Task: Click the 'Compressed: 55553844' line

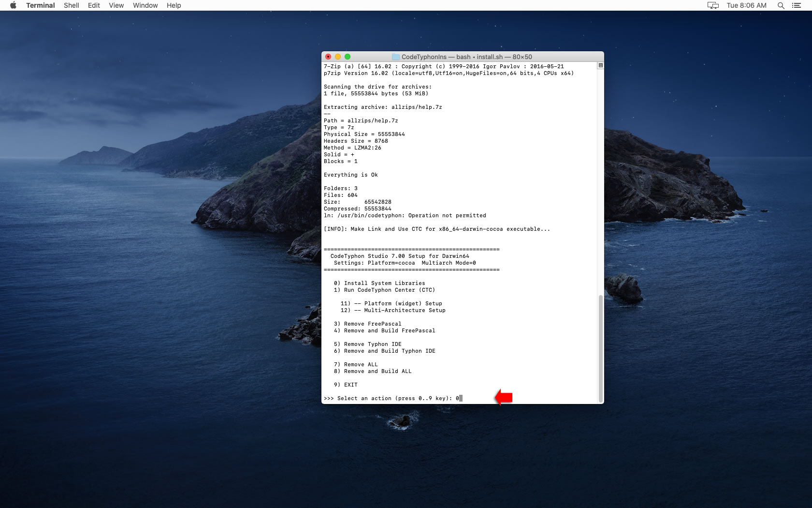Action: click(358, 209)
